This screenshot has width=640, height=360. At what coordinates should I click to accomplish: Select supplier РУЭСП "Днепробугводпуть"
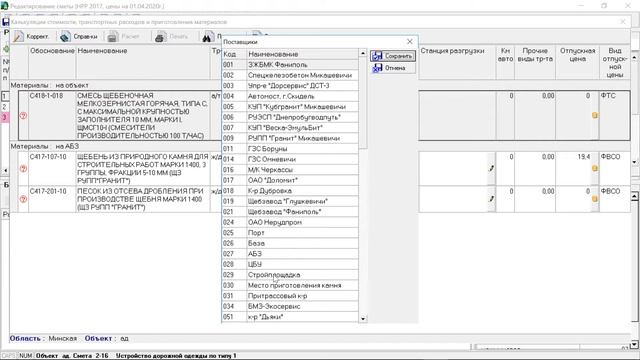(290, 117)
